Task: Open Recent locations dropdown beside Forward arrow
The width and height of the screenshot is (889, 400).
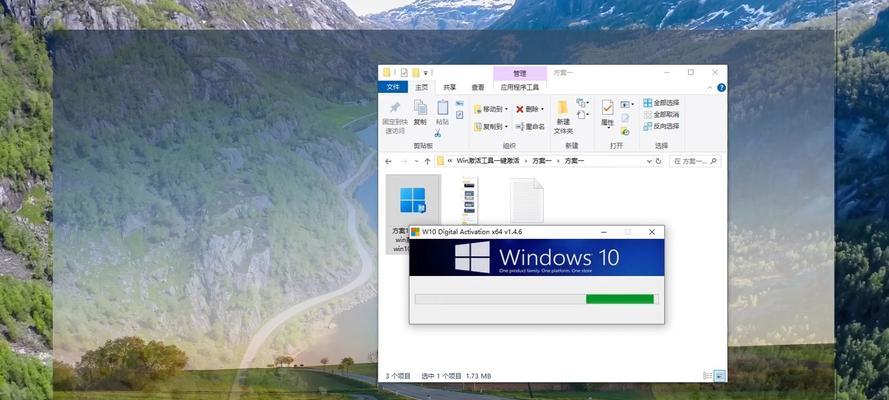Action: point(416,161)
